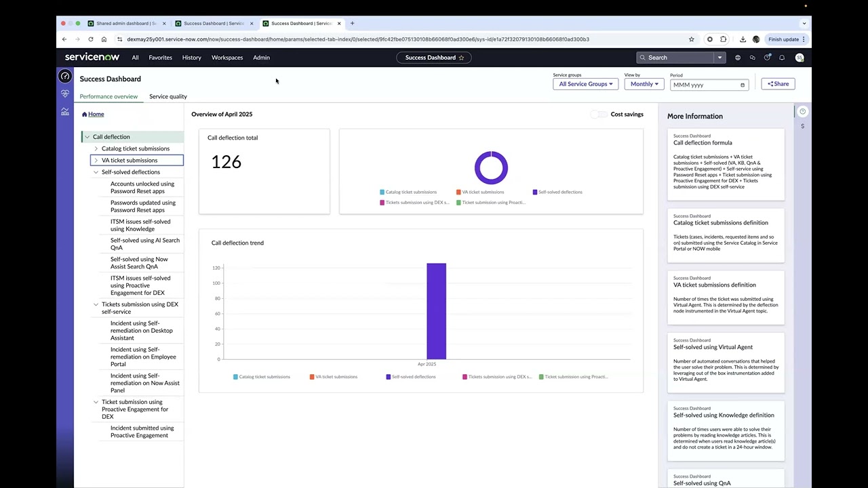Collapse the Call deflection tree node
The height and width of the screenshot is (488, 868).
pos(87,137)
